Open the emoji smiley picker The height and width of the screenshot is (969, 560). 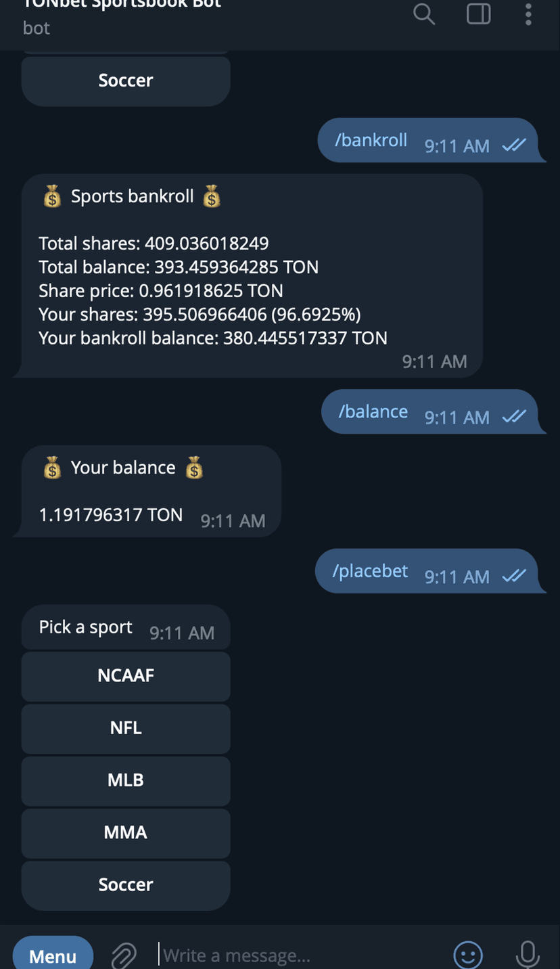(467, 955)
